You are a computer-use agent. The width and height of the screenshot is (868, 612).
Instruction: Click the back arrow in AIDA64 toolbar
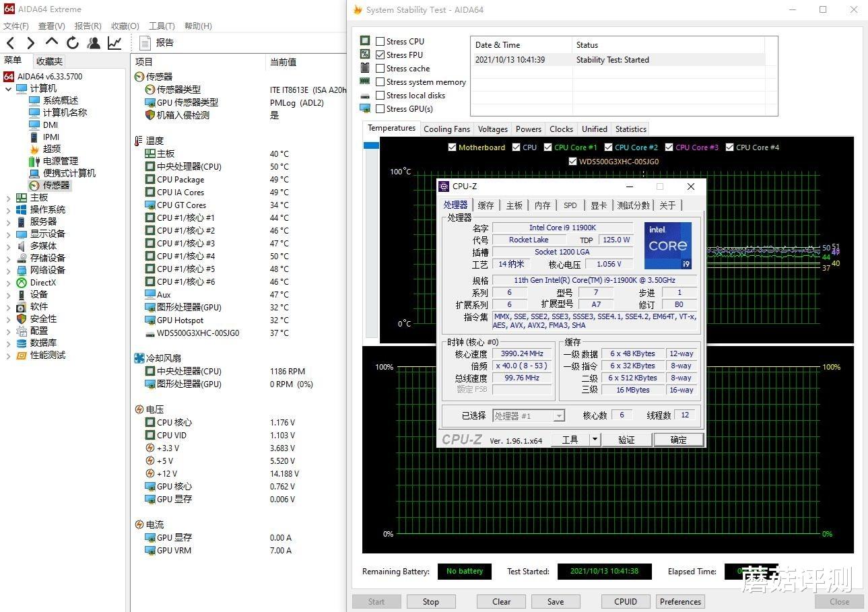click(10, 42)
